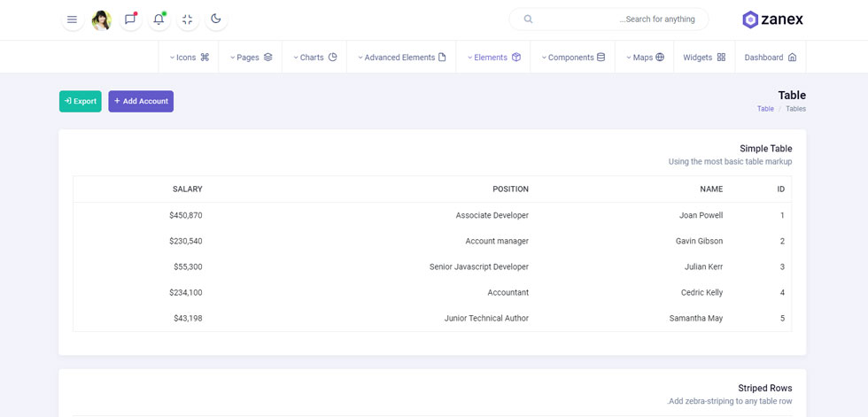Viewport: 868px width, 417px height.
Task: Select the Gavin Gibson name cell
Action: pyautogui.click(x=699, y=241)
